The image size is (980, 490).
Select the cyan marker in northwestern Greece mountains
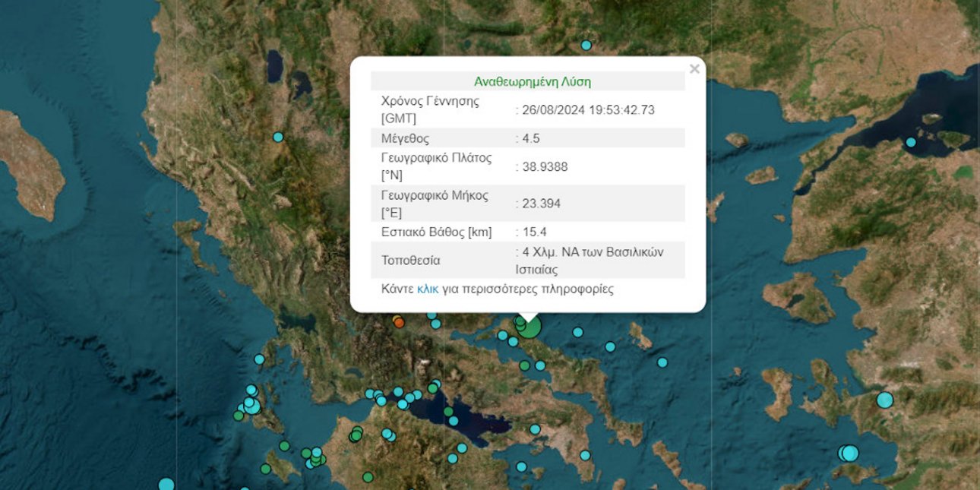(x=278, y=137)
